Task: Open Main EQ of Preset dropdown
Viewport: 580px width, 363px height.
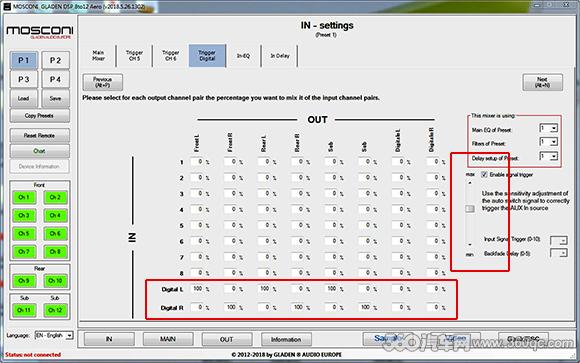Action: [549, 128]
